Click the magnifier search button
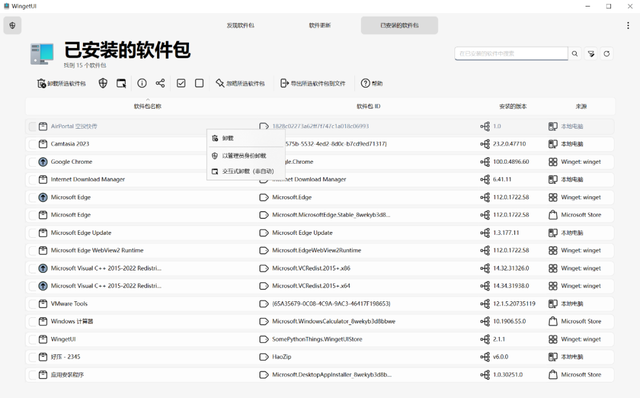Image resolution: width=640 pixels, height=398 pixels. [575, 53]
